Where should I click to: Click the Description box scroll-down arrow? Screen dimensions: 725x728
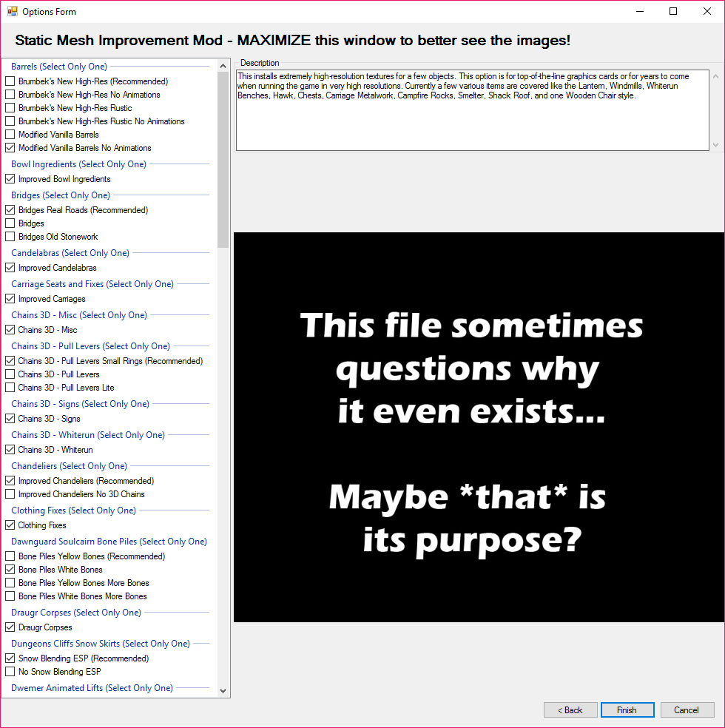[715, 145]
